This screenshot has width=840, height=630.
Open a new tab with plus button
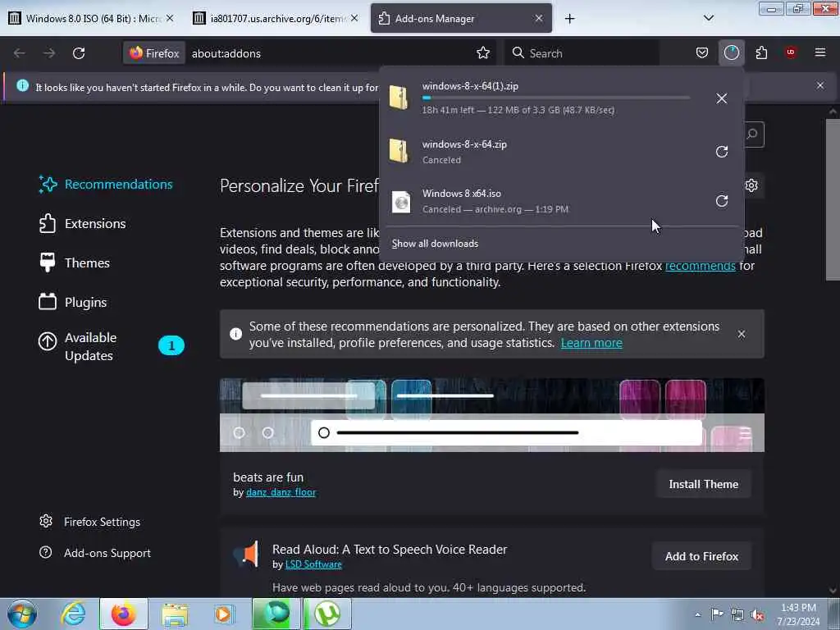click(569, 19)
